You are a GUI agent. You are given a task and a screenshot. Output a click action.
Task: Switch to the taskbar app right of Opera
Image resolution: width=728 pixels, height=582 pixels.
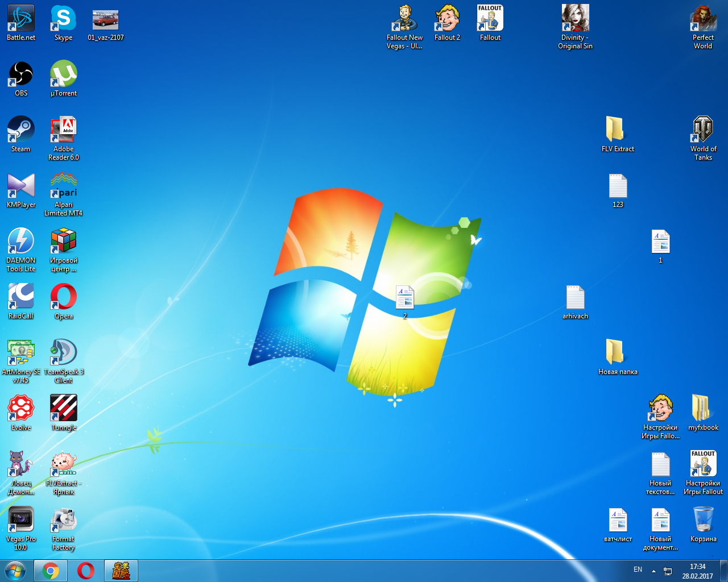click(x=121, y=571)
